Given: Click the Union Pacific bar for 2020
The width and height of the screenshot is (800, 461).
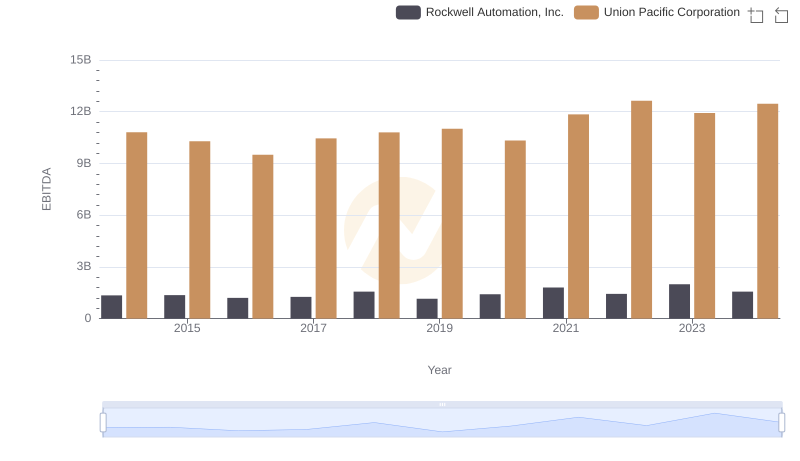Looking at the screenshot, I should pos(515,229).
